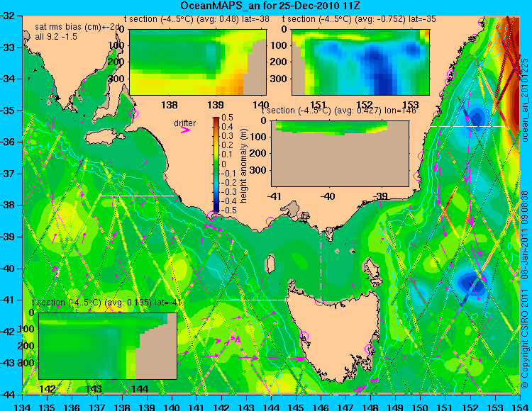Image resolution: width=532 pixels, height=411 pixels.
Task: Click the height anomaly color bar
Action: (x=216, y=164)
